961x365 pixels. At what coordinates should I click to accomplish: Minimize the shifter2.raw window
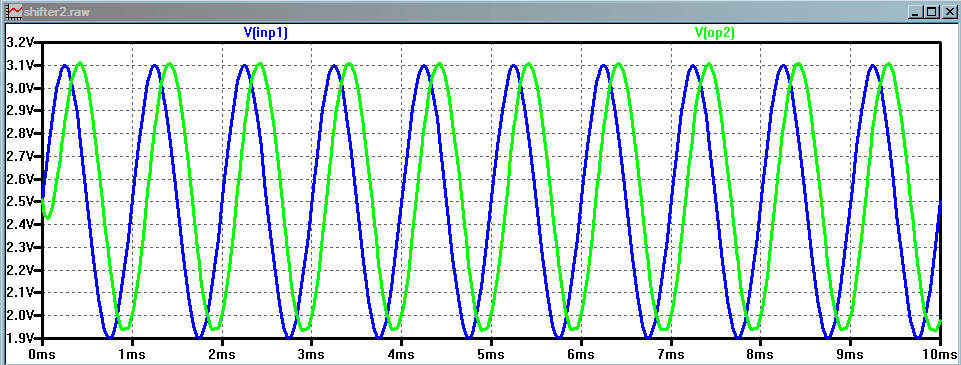(915, 12)
